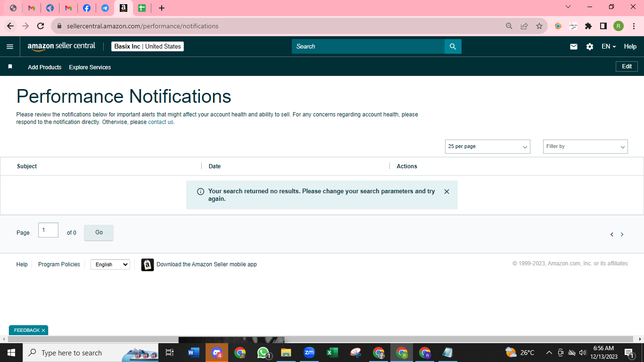The height and width of the screenshot is (362, 644).
Task: Open File Explorer from taskbar
Action: 286,353
